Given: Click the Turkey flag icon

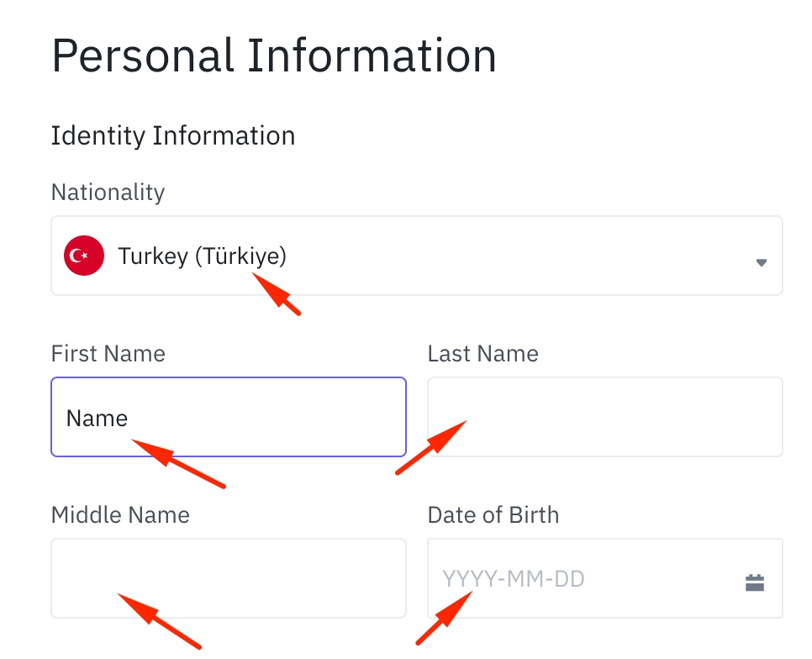Looking at the screenshot, I should click(x=84, y=256).
